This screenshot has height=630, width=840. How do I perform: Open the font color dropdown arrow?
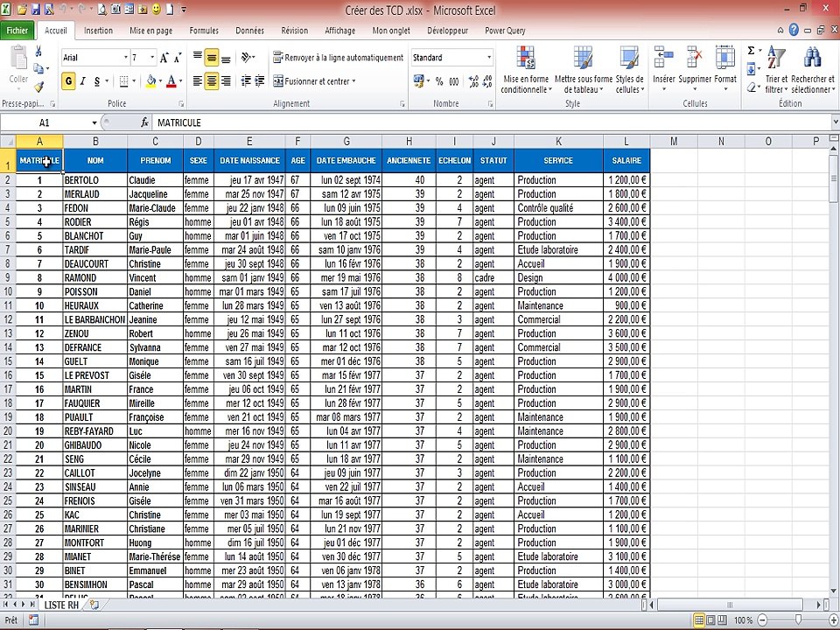click(x=180, y=81)
